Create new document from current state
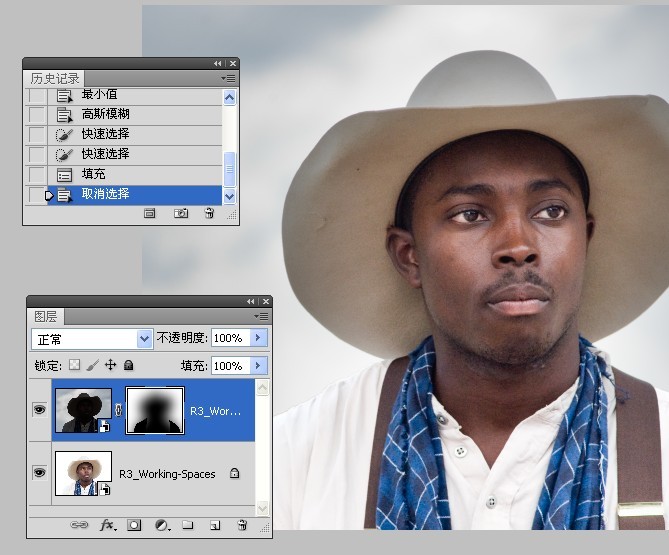Image resolution: width=669 pixels, height=555 pixels. pyautogui.click(x=149, y=213)
